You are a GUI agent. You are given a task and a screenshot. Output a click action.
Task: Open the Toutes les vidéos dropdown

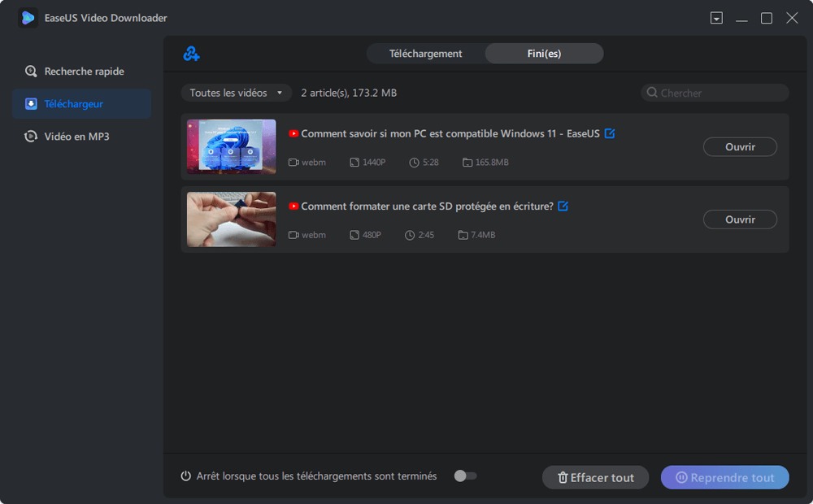(x=236, y=93)
